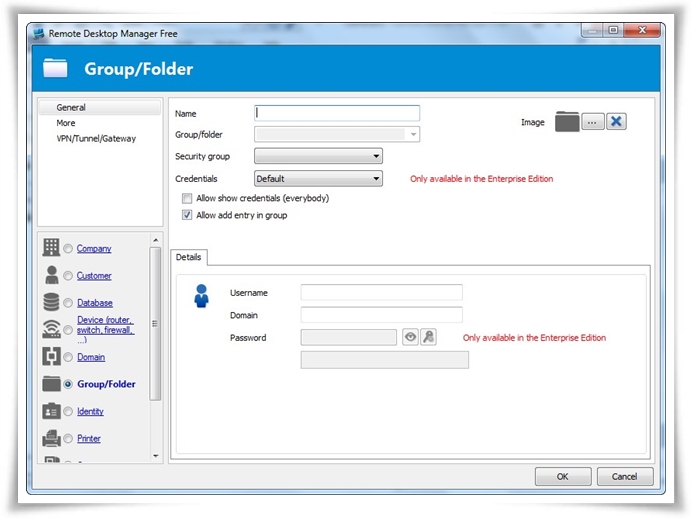
Task: Click the blue user icon in Details
Action: coord(201,296)
